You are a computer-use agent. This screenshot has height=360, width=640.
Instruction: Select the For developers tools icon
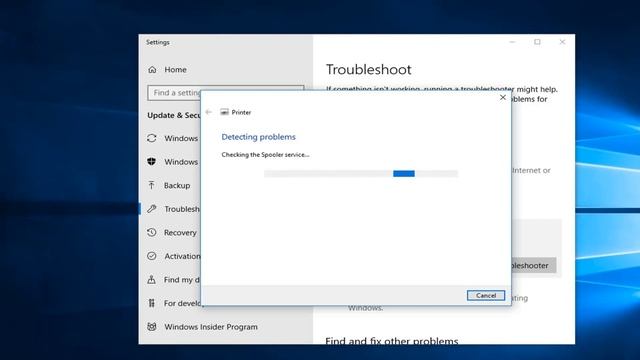pos(151,303)
